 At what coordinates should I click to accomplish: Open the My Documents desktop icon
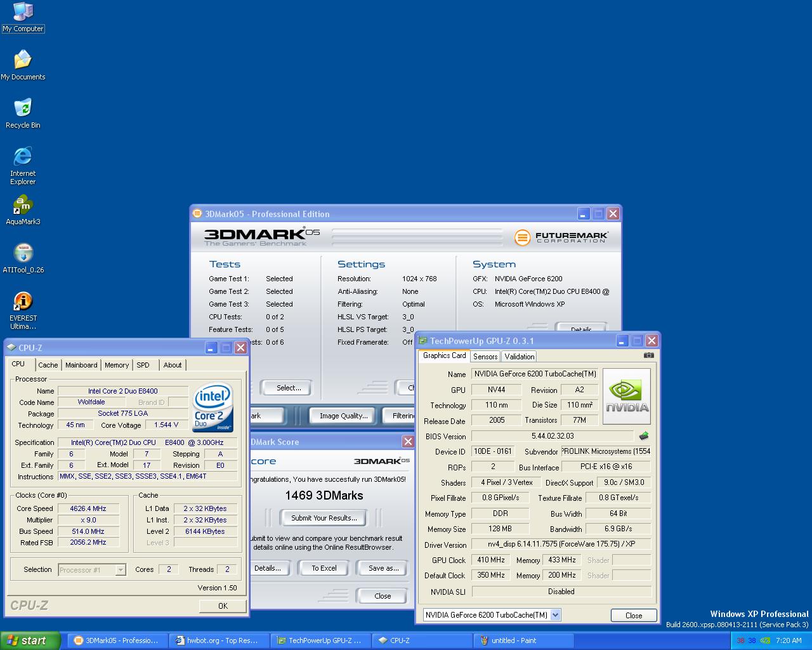23,65
